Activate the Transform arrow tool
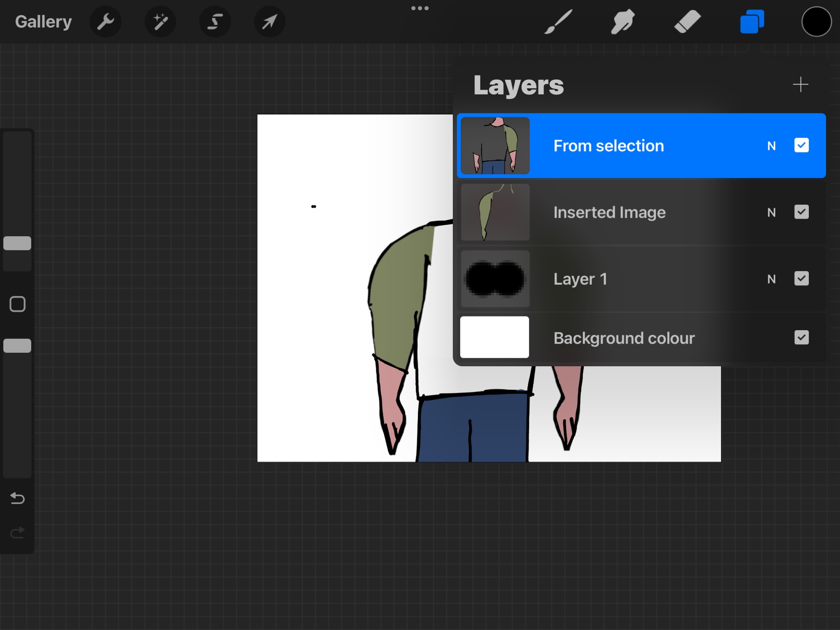 (269, 21)
